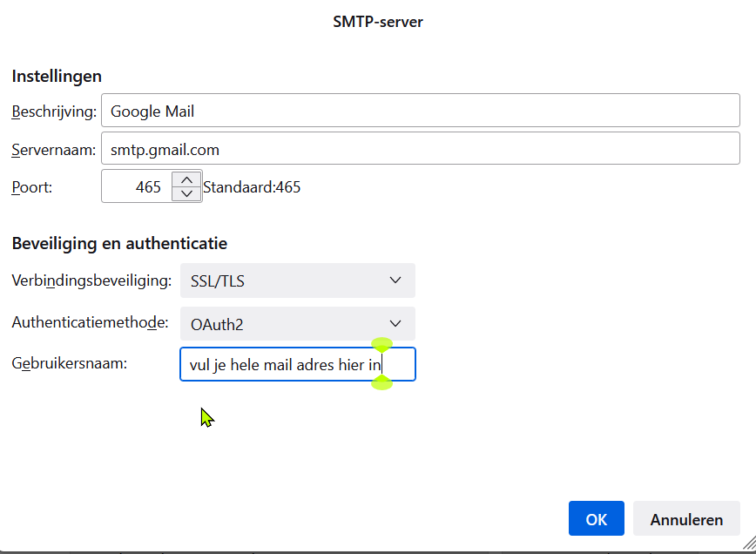Decrease the Poort value with down arrow

point(186,194)
